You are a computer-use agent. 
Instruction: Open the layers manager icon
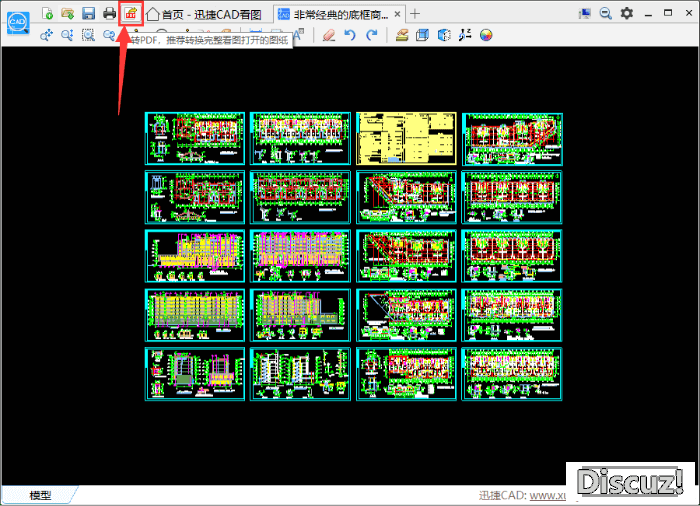tap(401, 35)
